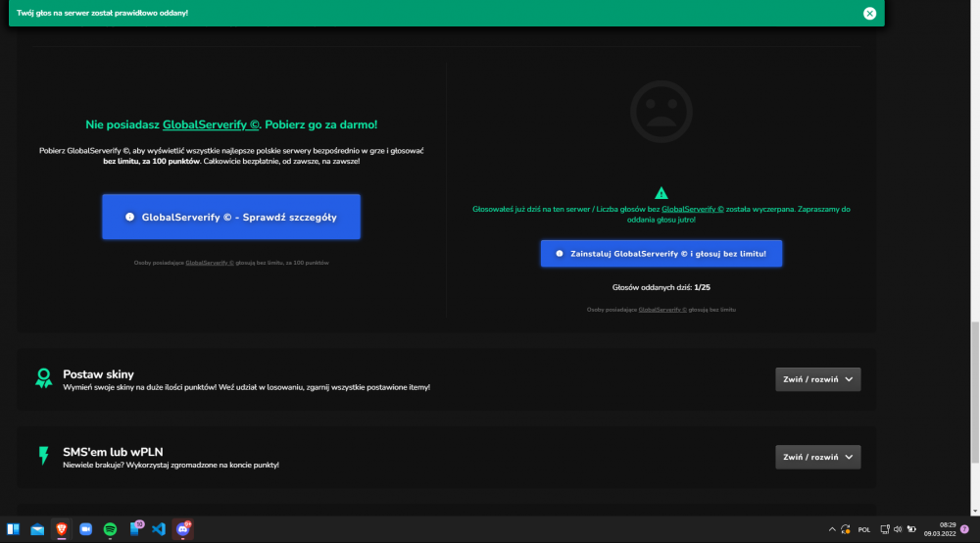Change the POL input language
Viewport: 980px width, 543px height.
click(x=864, y=530)
